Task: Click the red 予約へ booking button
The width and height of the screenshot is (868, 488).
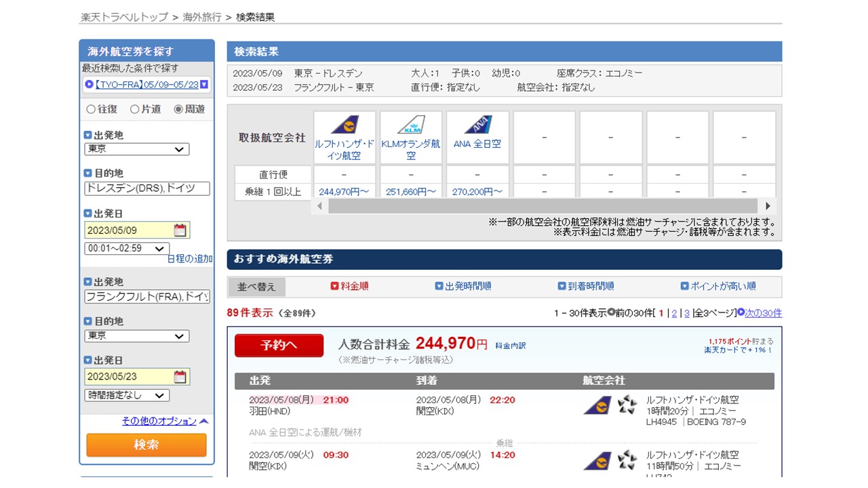Action: pos(279,345)
